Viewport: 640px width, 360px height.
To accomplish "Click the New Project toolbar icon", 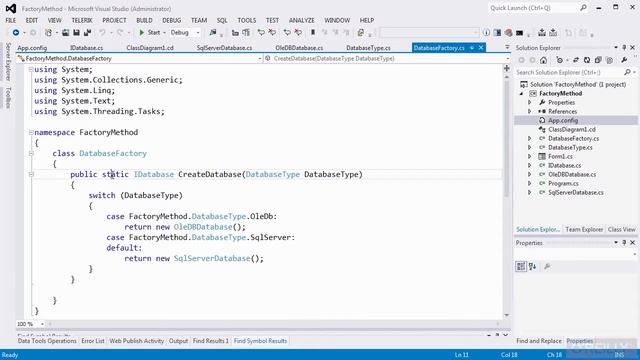I will point(48,32).
